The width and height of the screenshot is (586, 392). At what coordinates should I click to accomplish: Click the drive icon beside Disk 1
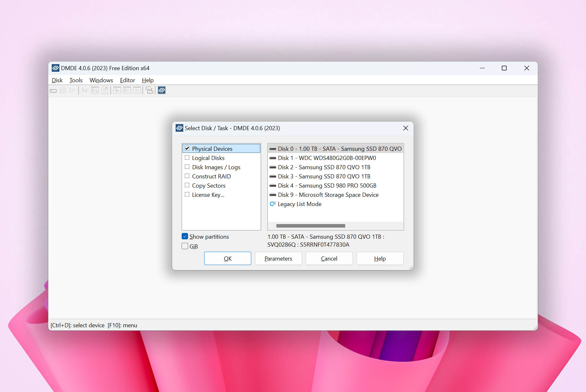click(273, 158)
